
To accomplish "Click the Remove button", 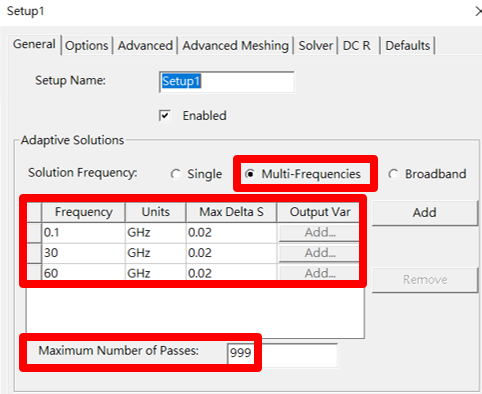I will (425, 280).
